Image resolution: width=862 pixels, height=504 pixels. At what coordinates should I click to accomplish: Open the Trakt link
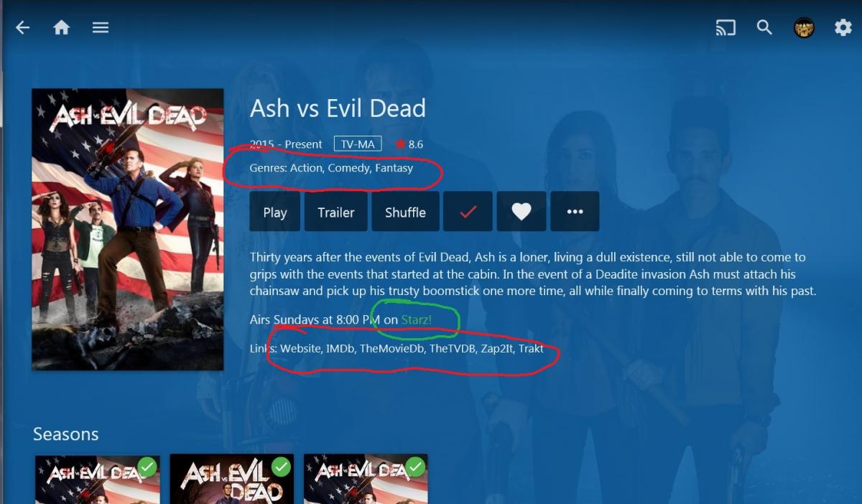[531, 349]
